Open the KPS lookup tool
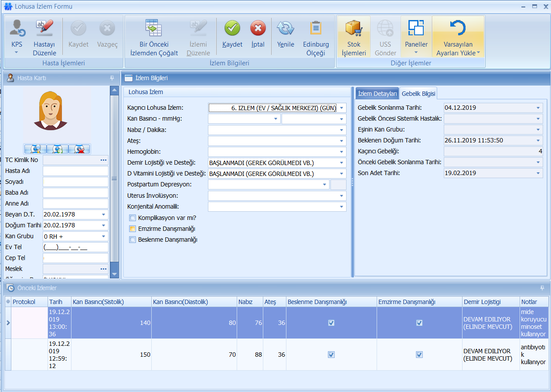Image resolution: width=551 pixels, height=392 pixels. point(17,34)
